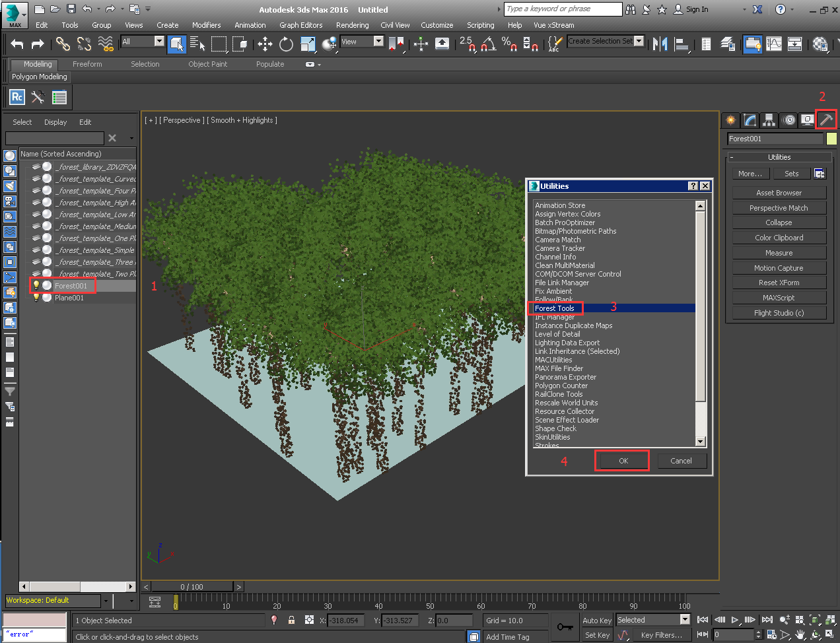Viewport: 840px width, 643px height.
Task: Click the Angle Snap toggle icon
Action: pyautogui.click(x=488, y=44)
